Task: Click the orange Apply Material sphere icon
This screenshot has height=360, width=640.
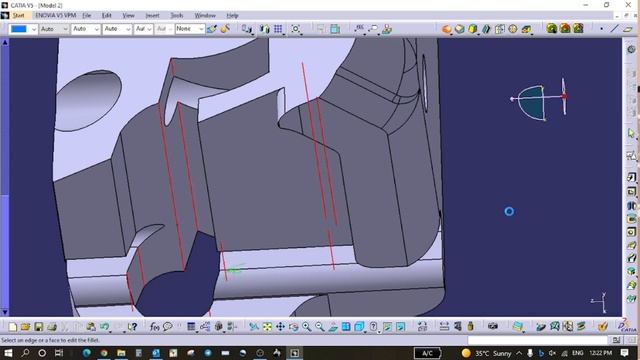Action: coord(447,29)
